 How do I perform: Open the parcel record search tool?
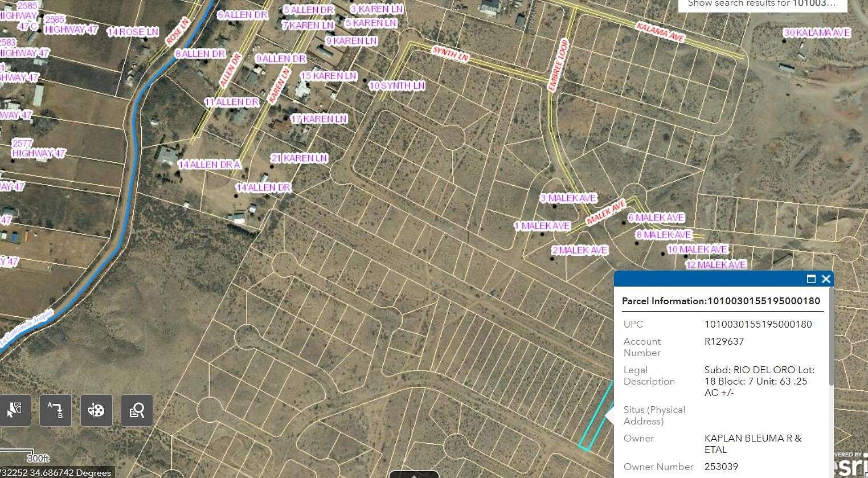pyautogui.click(x=137, y=410)
